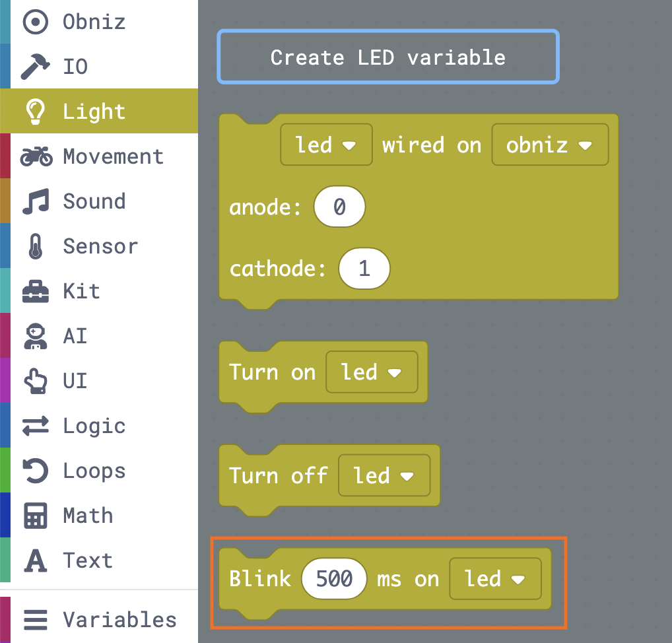Select the Variables menu item

[x=119, y=619]
